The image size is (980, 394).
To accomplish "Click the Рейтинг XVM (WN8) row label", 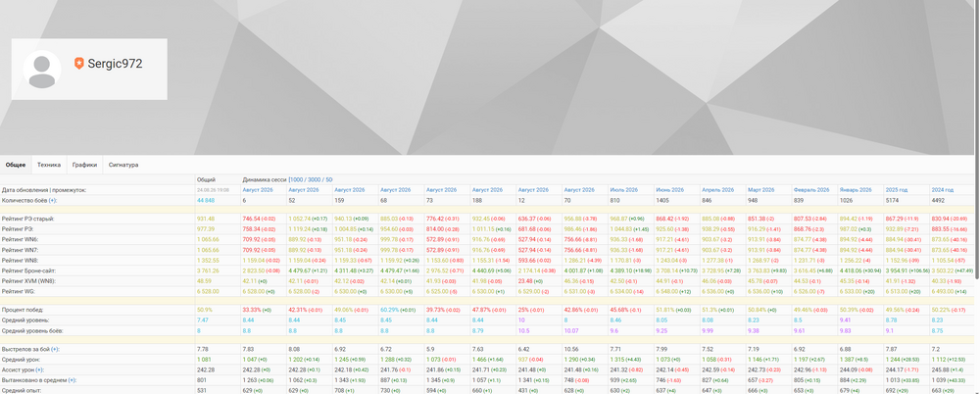I will pos(28,280).
